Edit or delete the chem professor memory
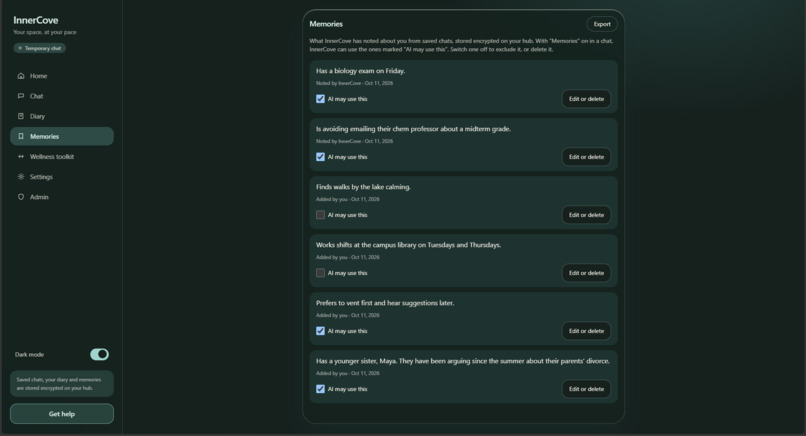 (x=586, y=157)
